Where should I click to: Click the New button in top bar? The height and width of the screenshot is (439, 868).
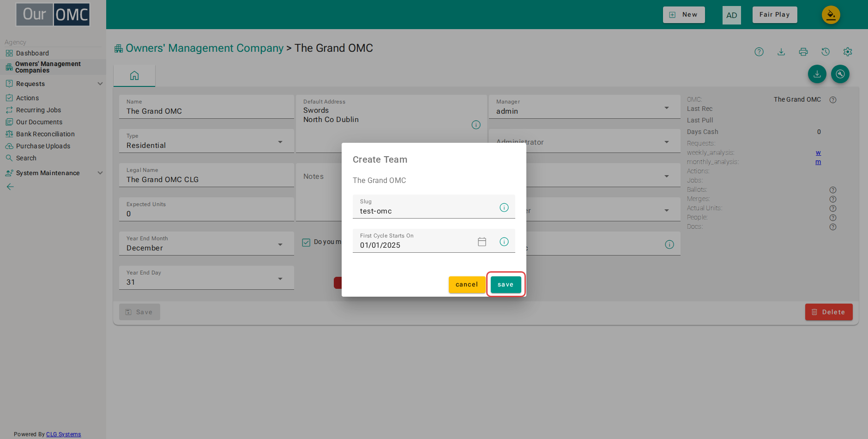684,15
